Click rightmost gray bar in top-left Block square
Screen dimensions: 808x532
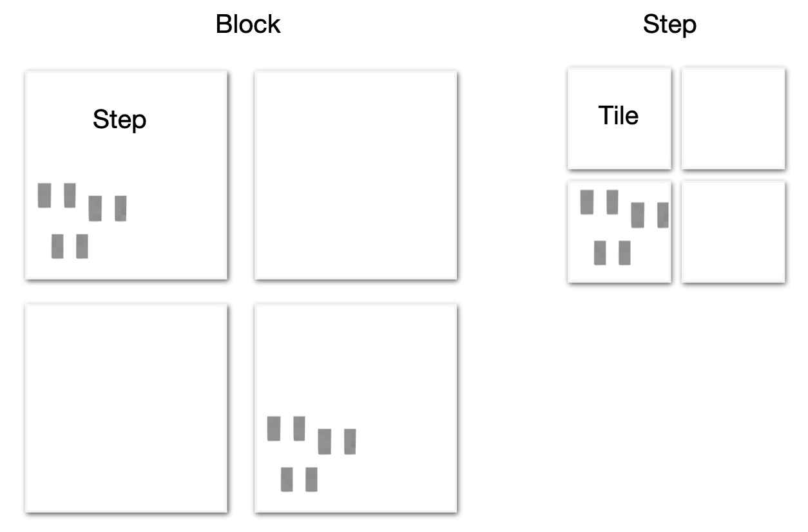coord(120,208)
